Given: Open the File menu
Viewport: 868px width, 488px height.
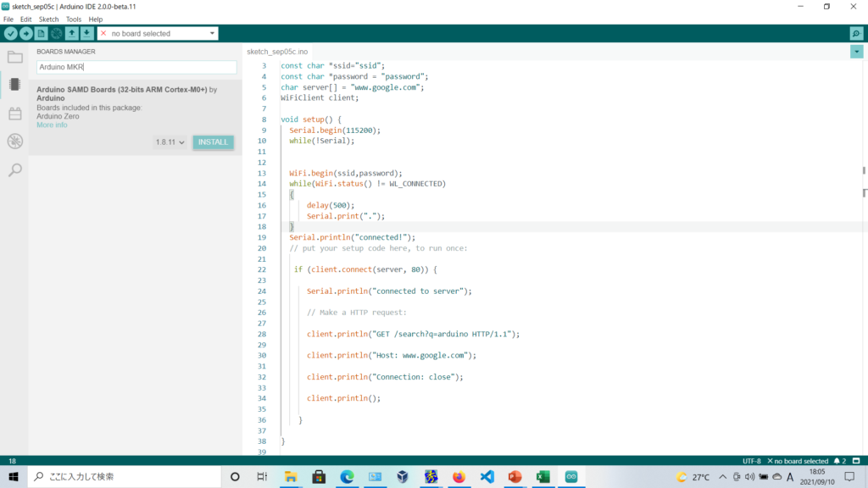Looking at the screenshot, I should point(8,19).
